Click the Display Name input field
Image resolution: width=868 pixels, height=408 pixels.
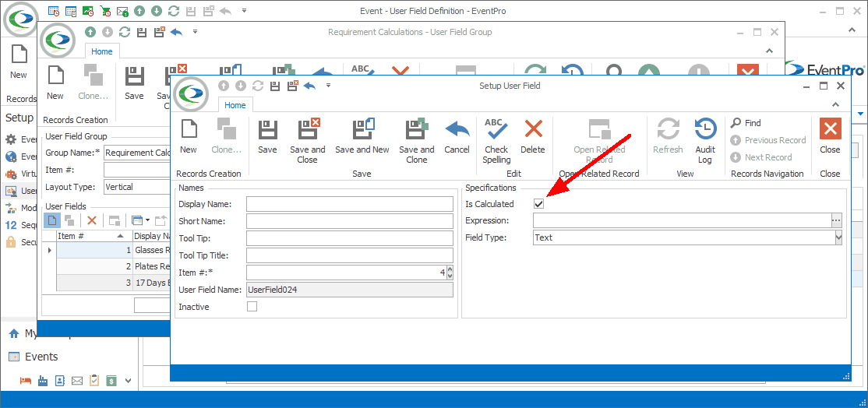(350, 204)
